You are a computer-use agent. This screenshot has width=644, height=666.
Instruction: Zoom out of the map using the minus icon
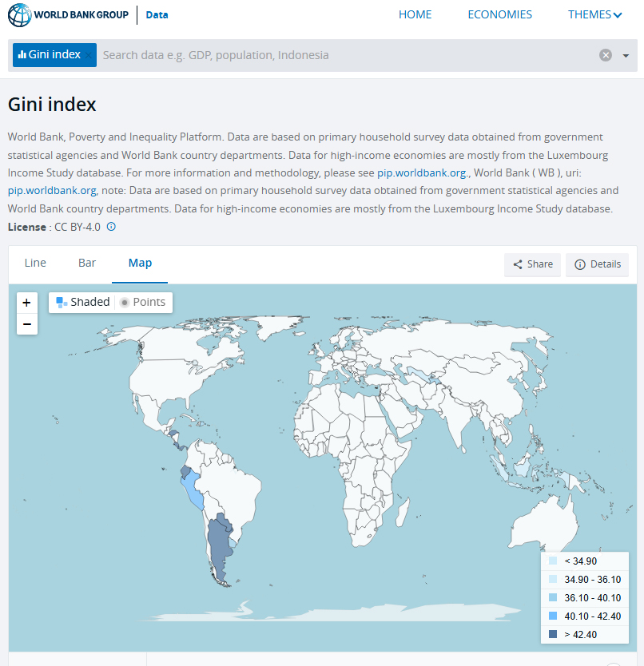point(26,323)
